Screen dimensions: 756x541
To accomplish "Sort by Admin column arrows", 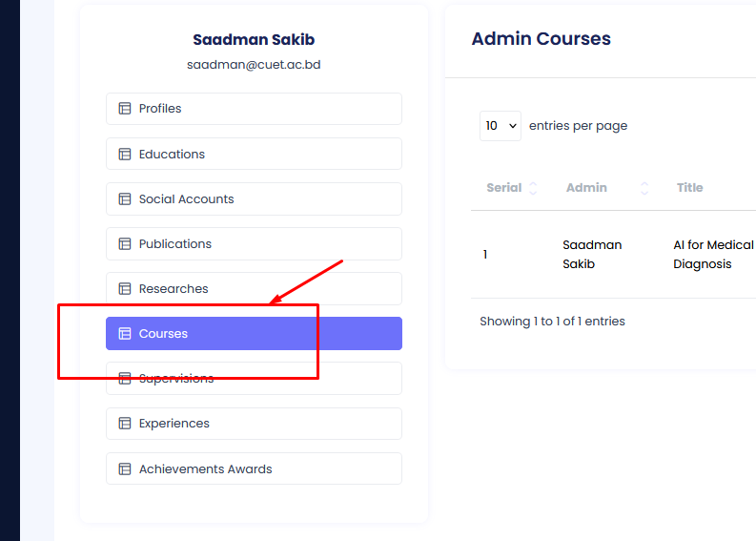I will pos(644,188).
